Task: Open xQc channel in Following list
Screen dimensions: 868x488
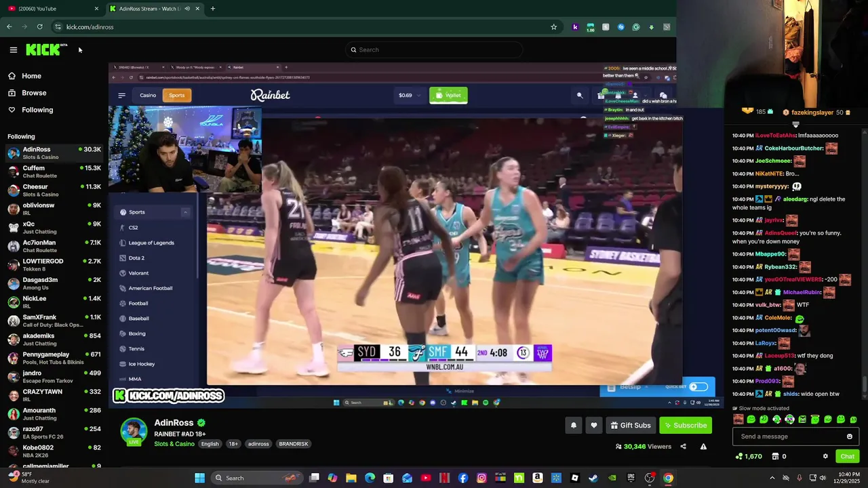Action: 54,228
